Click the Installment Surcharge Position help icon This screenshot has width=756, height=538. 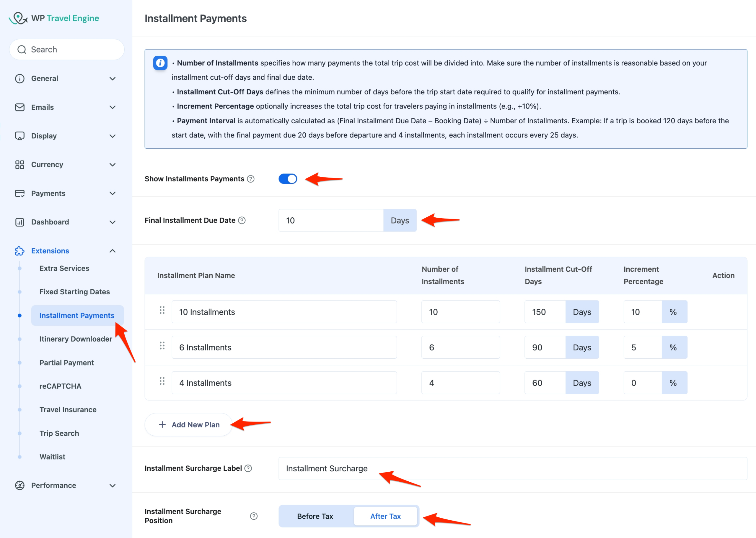[x=254, y=516]
